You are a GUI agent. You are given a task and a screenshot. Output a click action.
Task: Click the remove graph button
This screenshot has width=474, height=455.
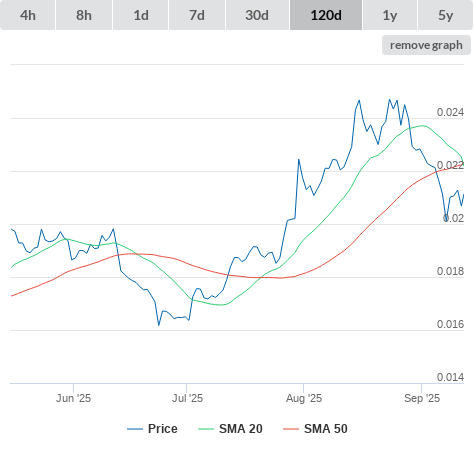(x=426, y=45)
